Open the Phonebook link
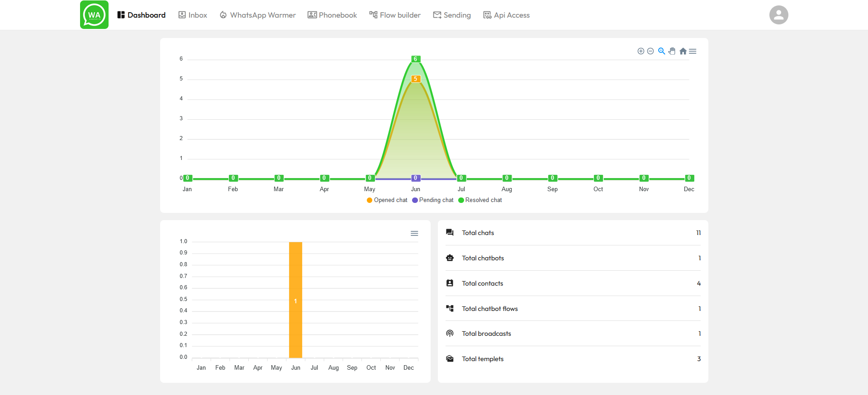Screen dimensions: 868x395 point(332,15)
